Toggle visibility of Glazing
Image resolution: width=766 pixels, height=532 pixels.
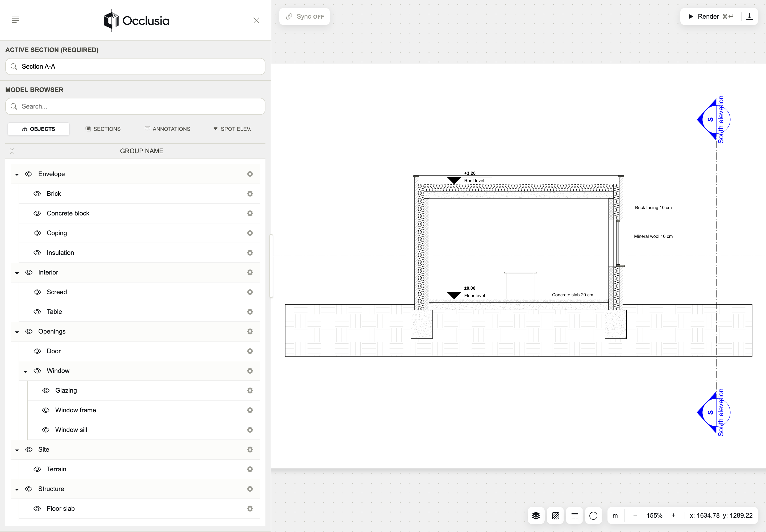point(46,390)
